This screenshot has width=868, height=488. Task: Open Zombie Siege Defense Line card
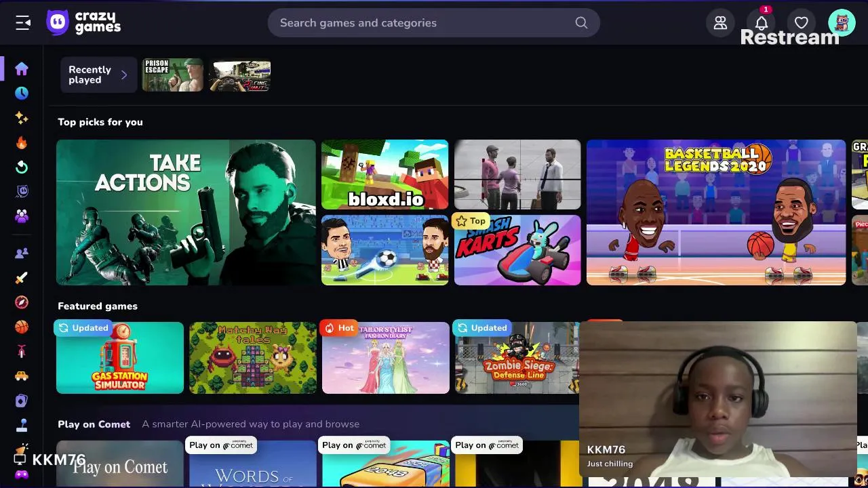517,358
